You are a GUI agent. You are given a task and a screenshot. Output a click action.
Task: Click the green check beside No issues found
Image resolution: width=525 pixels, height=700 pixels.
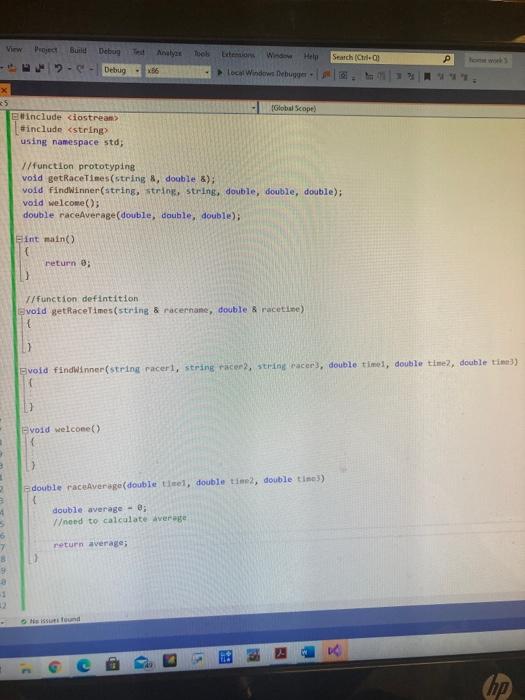pos(24,621)
